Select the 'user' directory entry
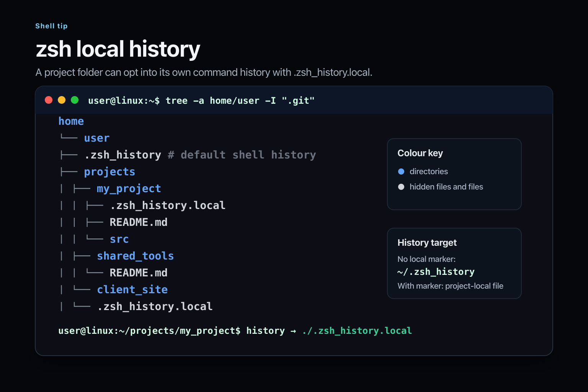The height and width of the screenshot is (392, 588). [x=97, y=138]
